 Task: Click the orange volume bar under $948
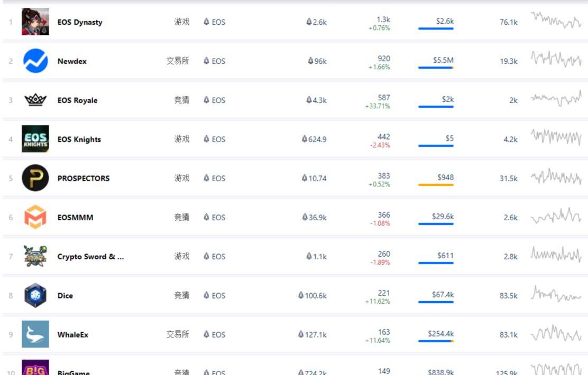(x=436, y=185)
